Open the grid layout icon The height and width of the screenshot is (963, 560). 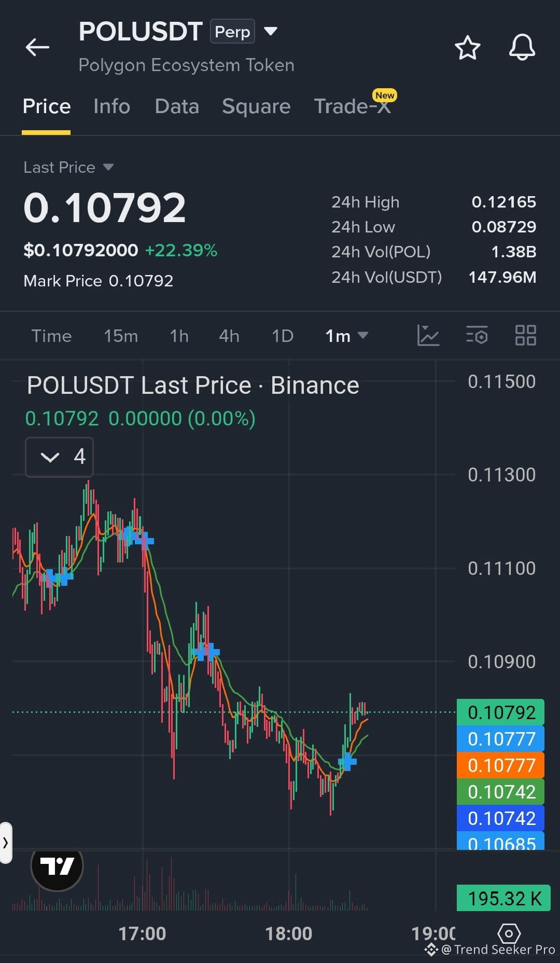tap(525, 335)
